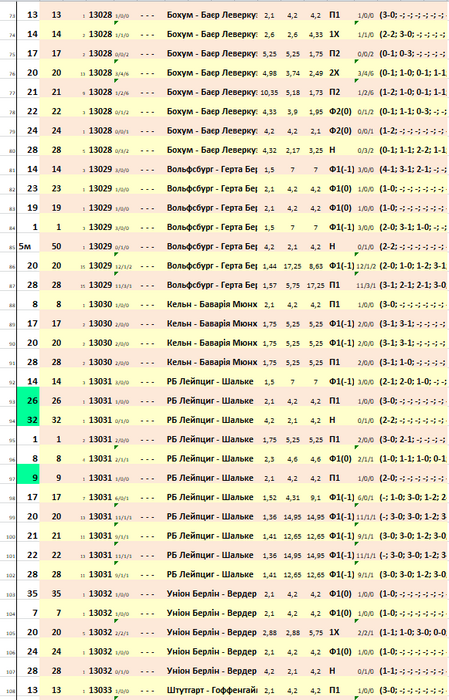Image resolution: width=449 pixels, height=700 pixels.
Task: Click the odds value 9,1
Action: click(316, 497)
